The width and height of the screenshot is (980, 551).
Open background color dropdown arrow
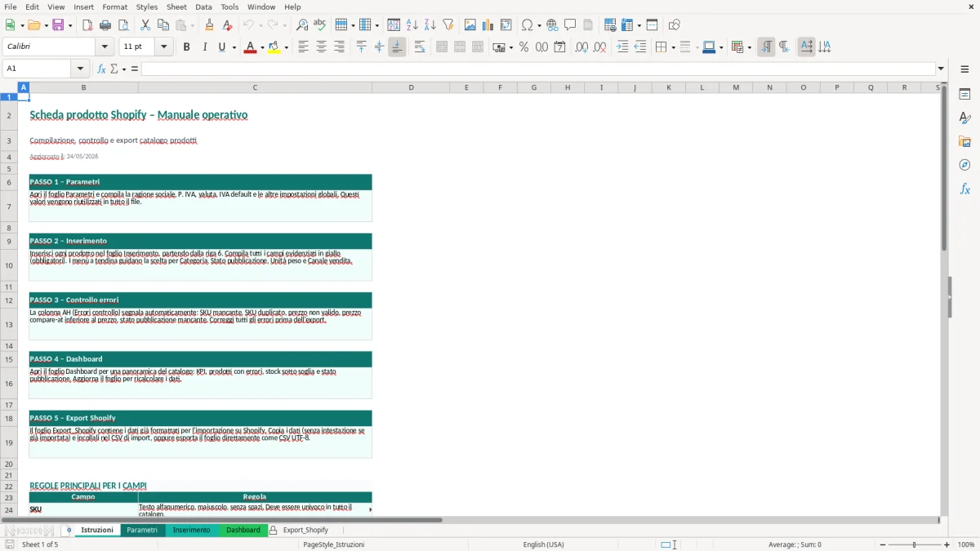pos(286,47)
